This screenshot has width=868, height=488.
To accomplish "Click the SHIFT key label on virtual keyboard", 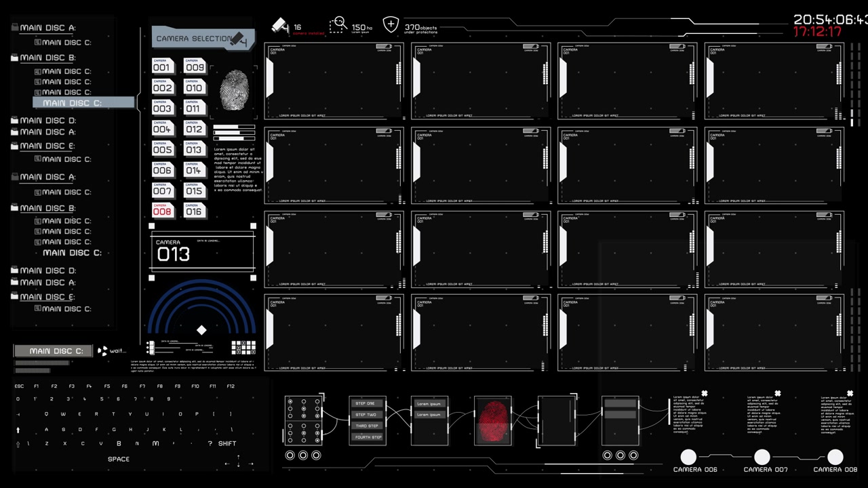I will pyautogui.click(x=227, y=443).
